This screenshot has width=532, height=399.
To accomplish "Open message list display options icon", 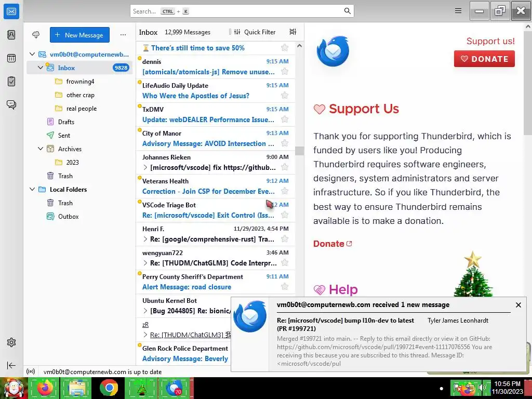I will (293, 32).
